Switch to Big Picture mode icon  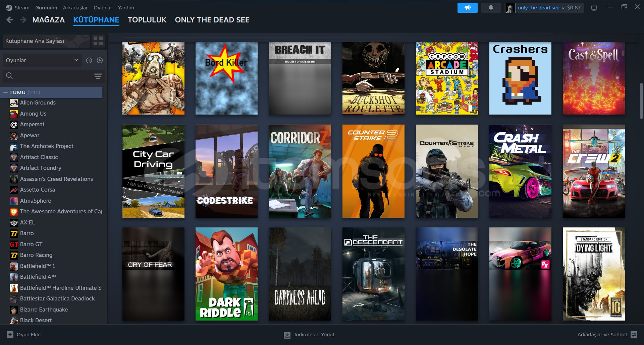click(594, 8)
